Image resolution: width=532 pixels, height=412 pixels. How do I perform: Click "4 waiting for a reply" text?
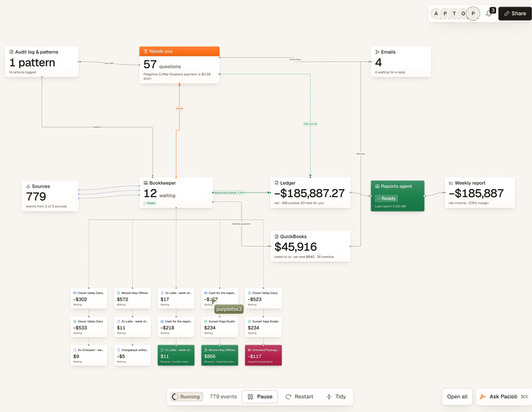[x=390, y=73]
